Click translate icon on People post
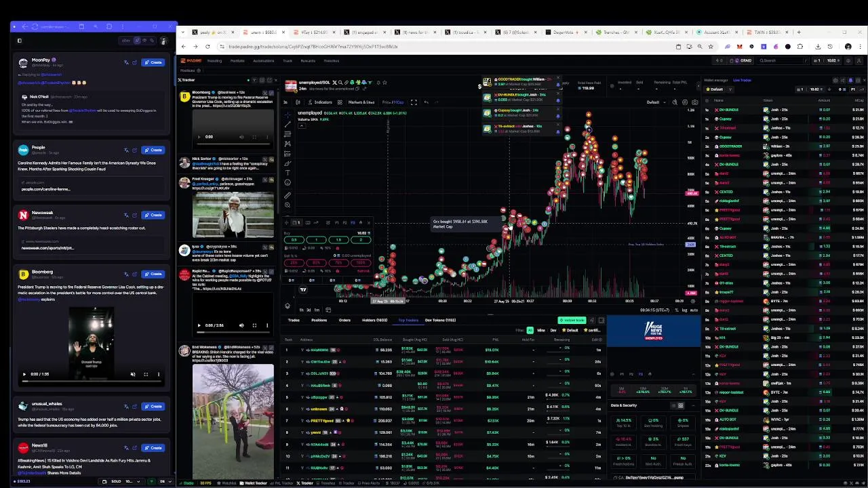Image resolution: width=868 pixels, height=488 pixels. tap(126, 150)
